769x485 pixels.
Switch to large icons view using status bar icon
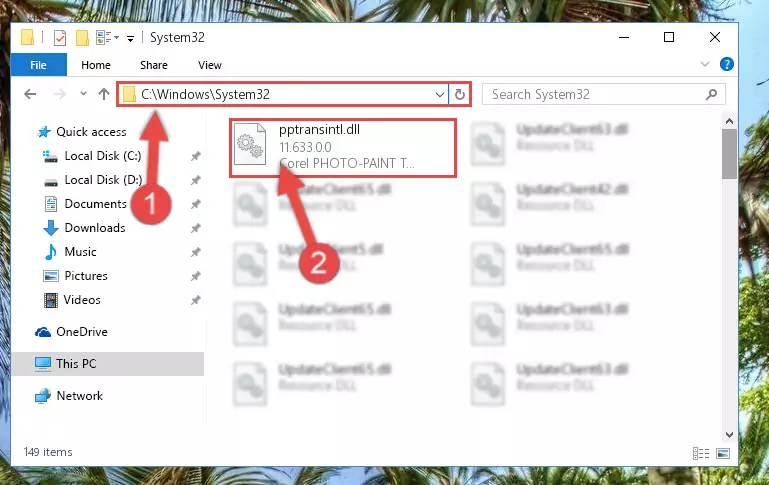click(x=723, y=454)
